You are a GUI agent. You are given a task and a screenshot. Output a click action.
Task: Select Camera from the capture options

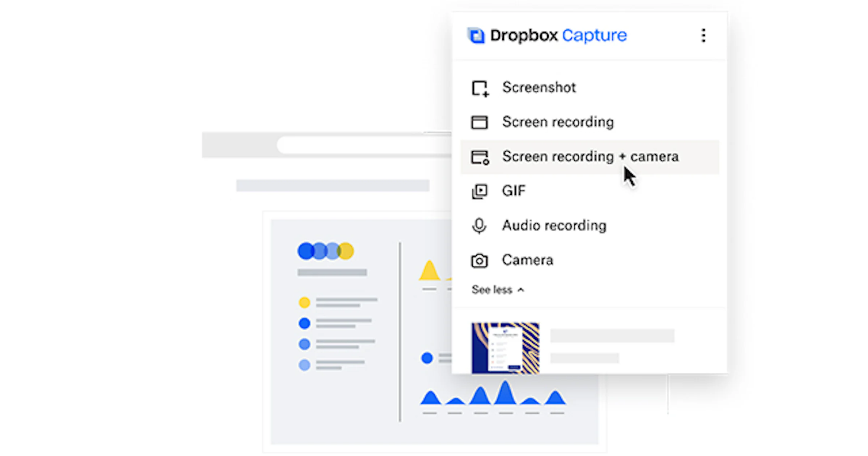pos(527,259)
